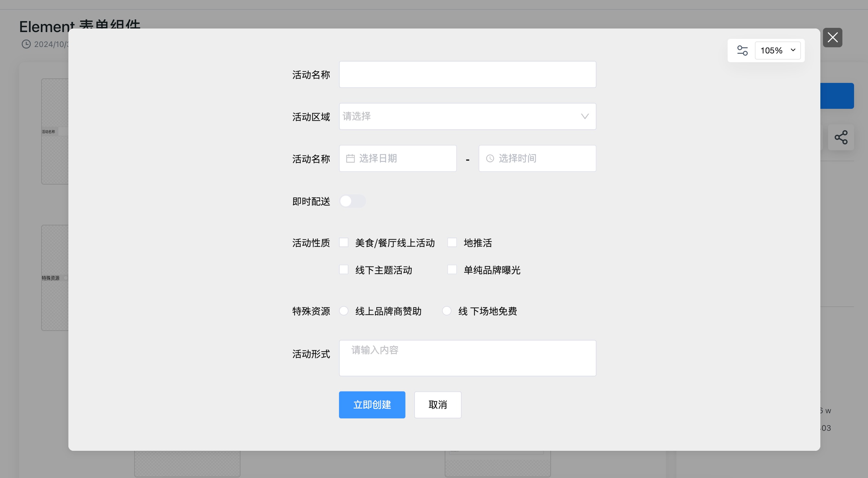The image size is (868, 478).
Task: Click the 即时配送 label text
Action: (311, 201)
